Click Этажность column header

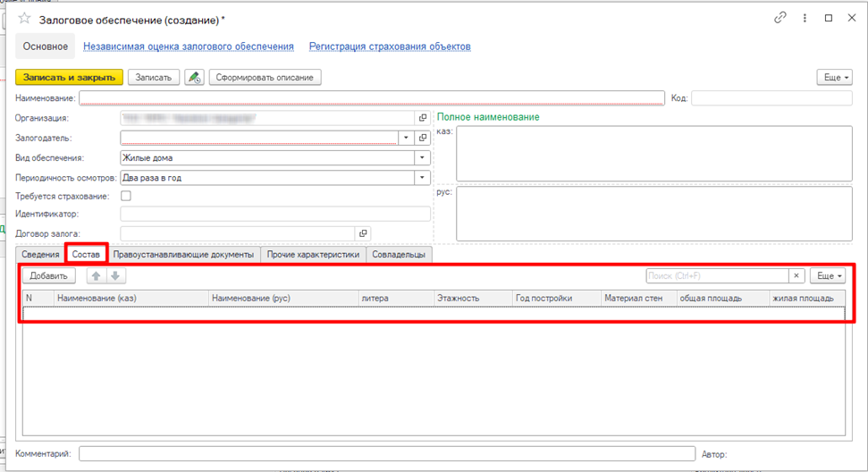tap(473, 299)
